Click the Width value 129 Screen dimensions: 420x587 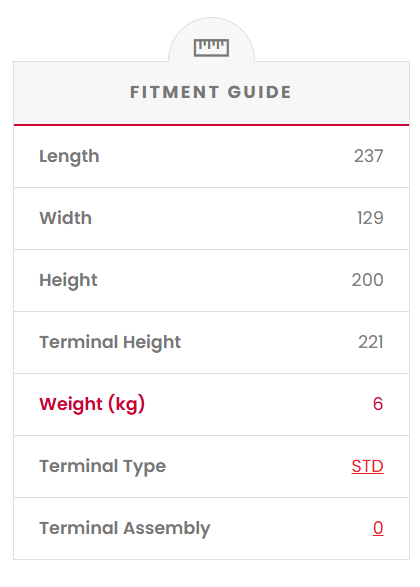[x=370, y=218]
